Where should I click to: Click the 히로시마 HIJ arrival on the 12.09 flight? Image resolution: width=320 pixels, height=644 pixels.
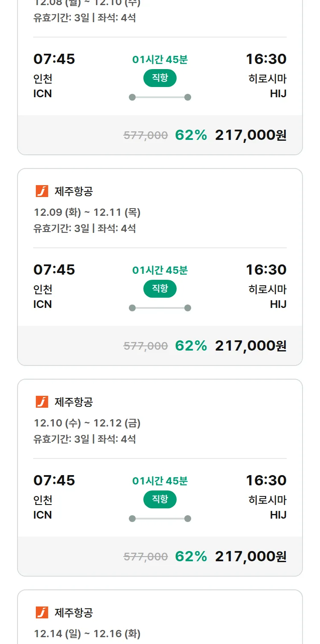[268, 297]
